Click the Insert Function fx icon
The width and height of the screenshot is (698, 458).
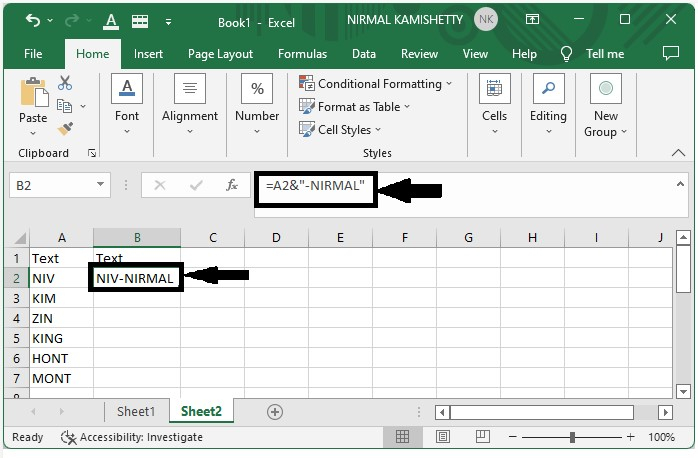[x=231, y=185]
